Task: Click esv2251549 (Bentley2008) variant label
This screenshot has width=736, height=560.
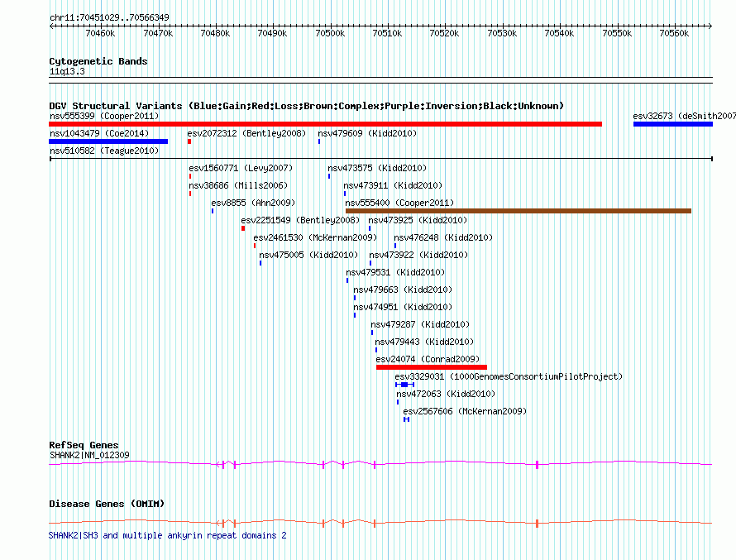Action: [x=300, y=220]
